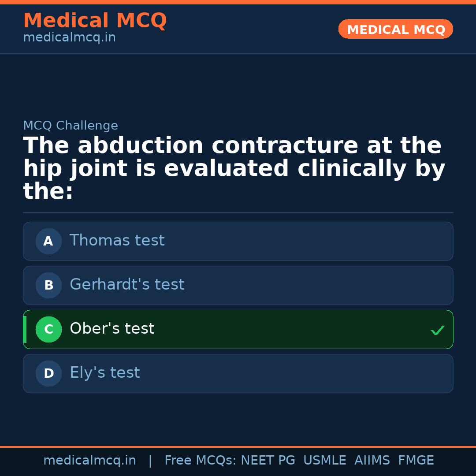Click the green checkmark on Ober's test

[x=437, y=330]
